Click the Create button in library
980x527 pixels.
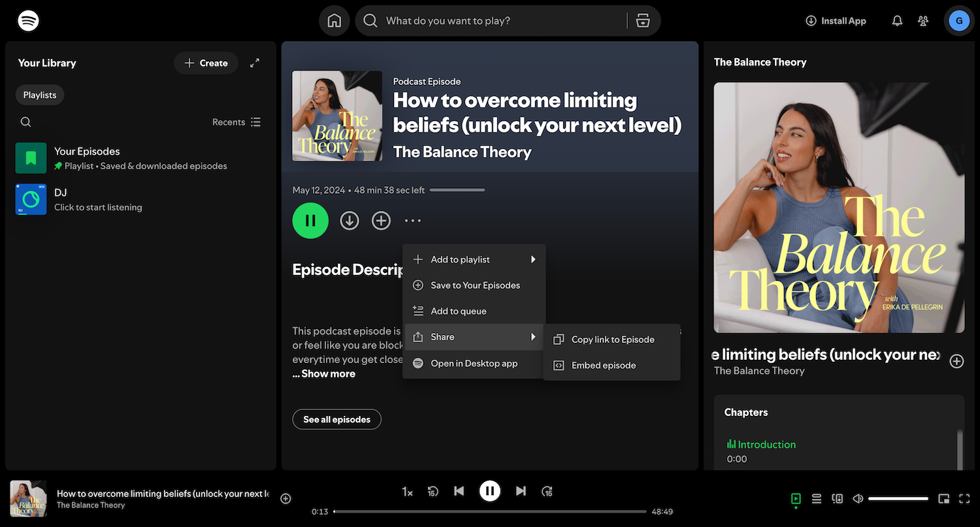[x=206, y=63]
